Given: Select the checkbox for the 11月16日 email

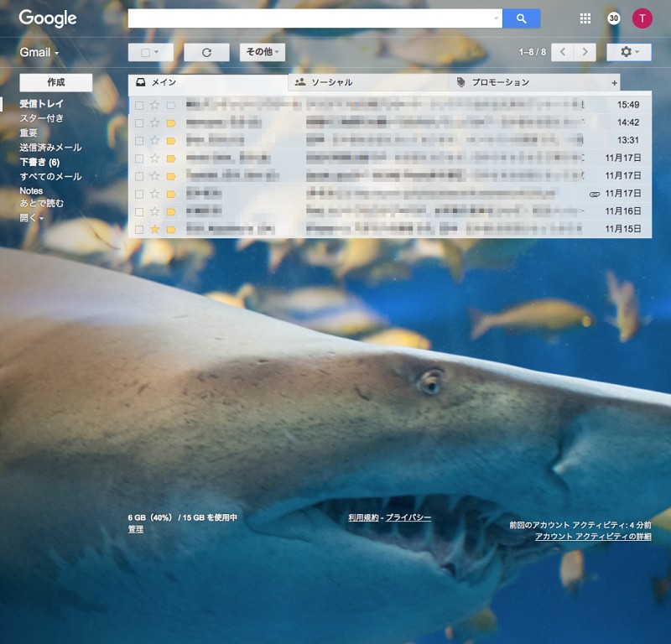Looking at the screenshot, I should (139, 212).
